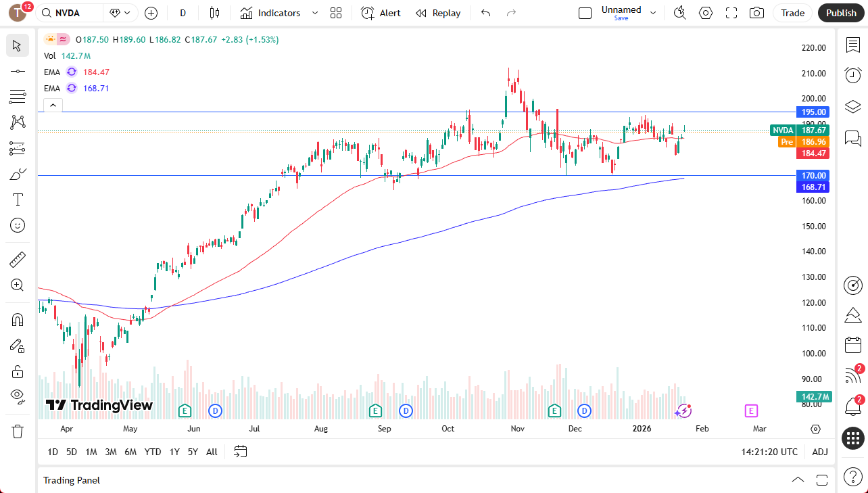The image size is (868, 493).
Task: Select the text annotation tool
Action: (18, 199)
